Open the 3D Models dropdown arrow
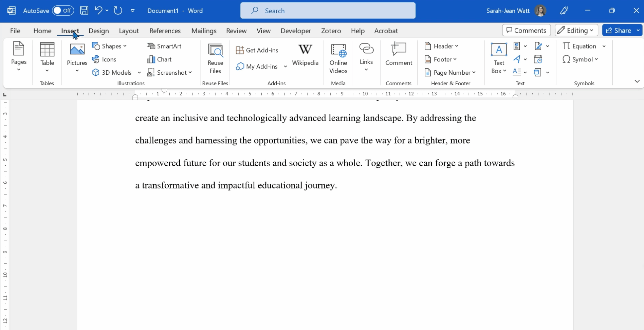644x330 pixels. tap(139, 73)
